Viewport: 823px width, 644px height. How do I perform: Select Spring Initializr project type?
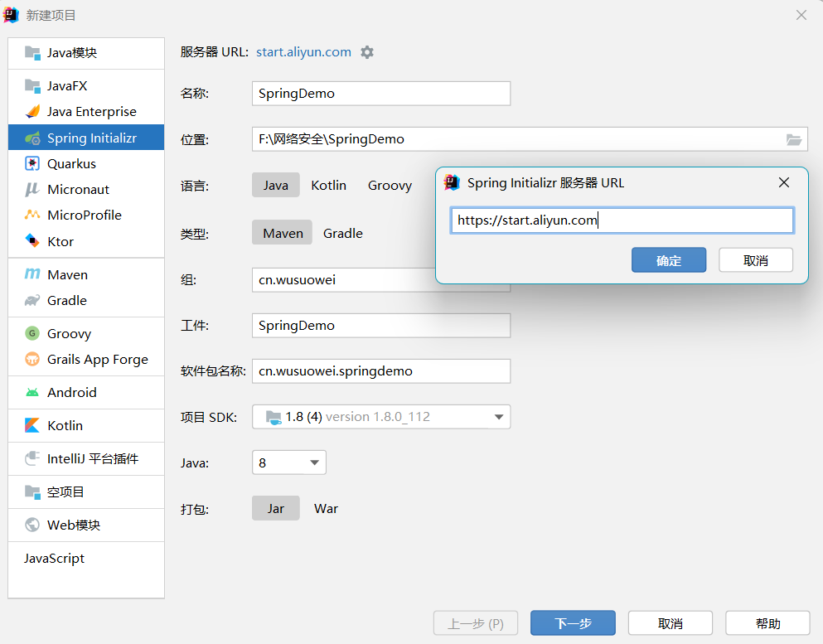point(86,138)
